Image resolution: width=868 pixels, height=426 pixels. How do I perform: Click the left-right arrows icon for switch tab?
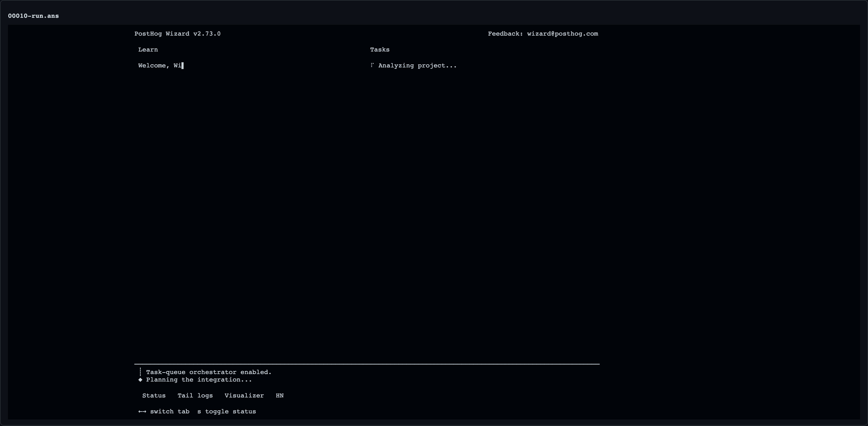142,411
